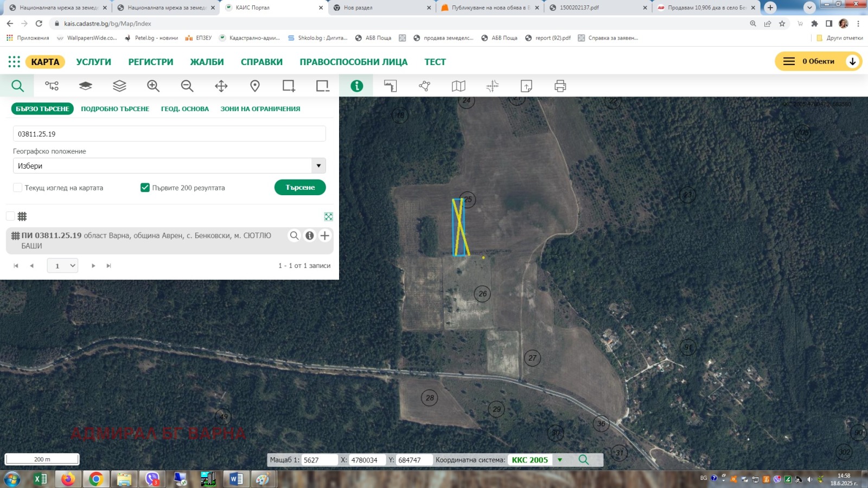Screen dimensions: 868x488
Task: Zoom to parcel 03811.25.19 result
Action: click(294, 235)
